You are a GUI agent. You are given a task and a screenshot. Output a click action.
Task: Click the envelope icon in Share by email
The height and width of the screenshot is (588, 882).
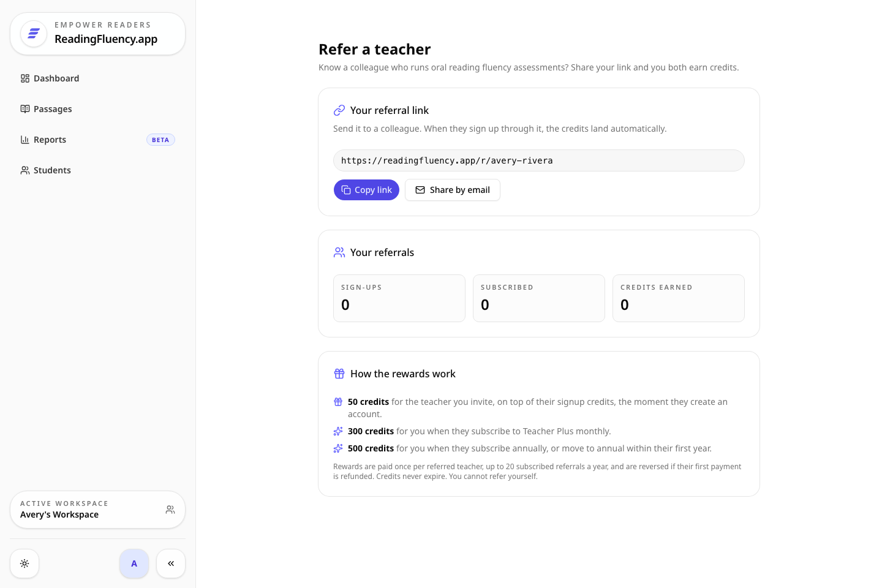[x=420, y=190]
